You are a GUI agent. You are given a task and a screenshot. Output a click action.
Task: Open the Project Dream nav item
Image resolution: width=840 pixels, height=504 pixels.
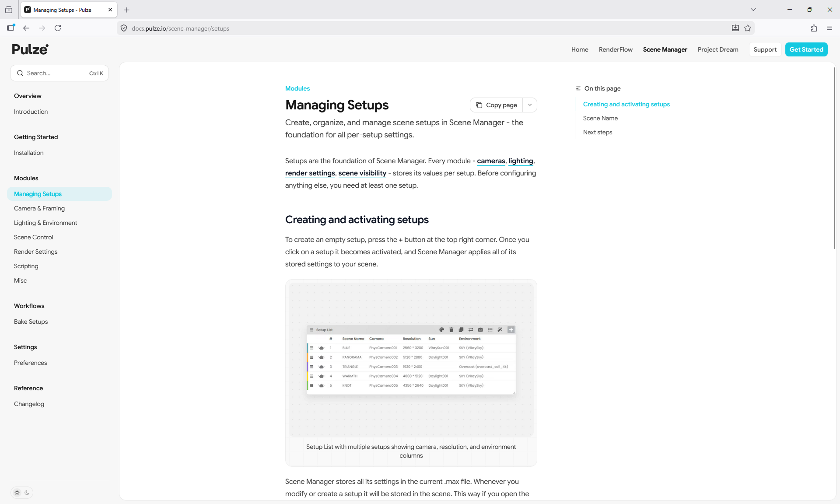[718, 49]
